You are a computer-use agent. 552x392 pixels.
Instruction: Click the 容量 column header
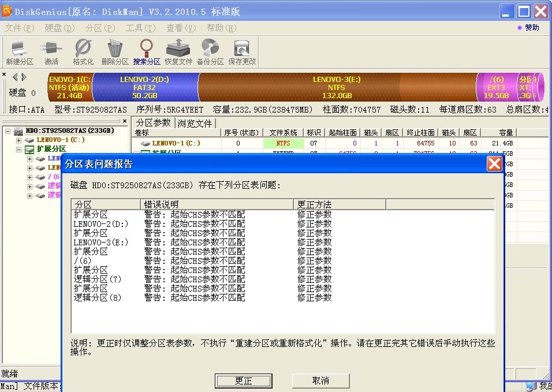498,133
